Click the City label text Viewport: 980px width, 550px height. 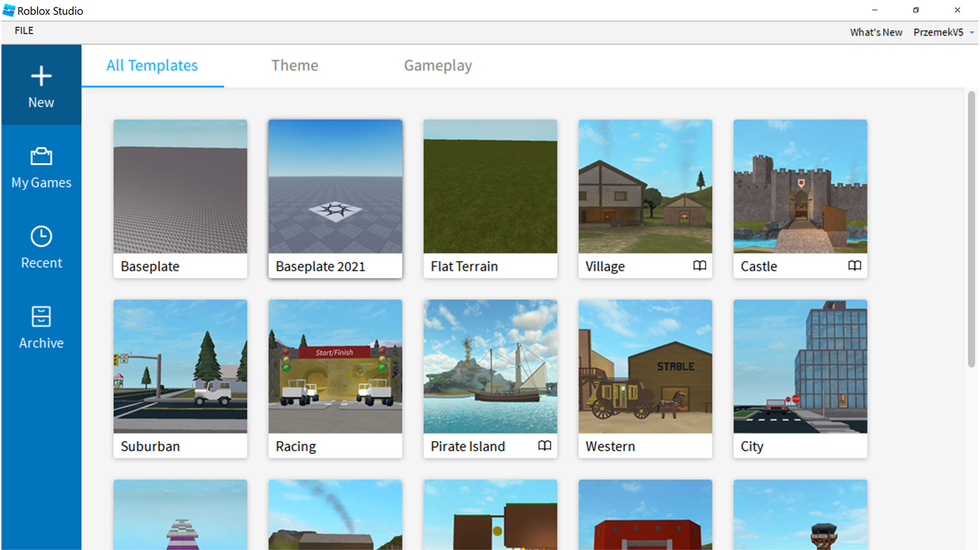(752, 447)
